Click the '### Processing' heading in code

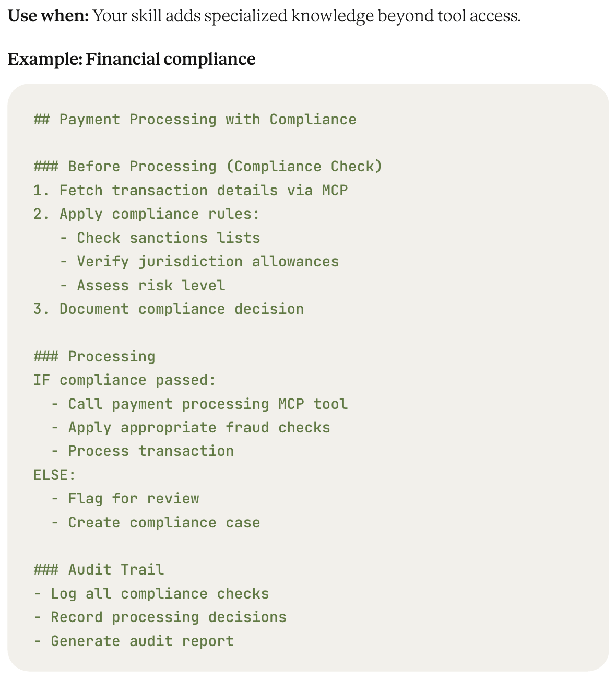coord(94,357)
